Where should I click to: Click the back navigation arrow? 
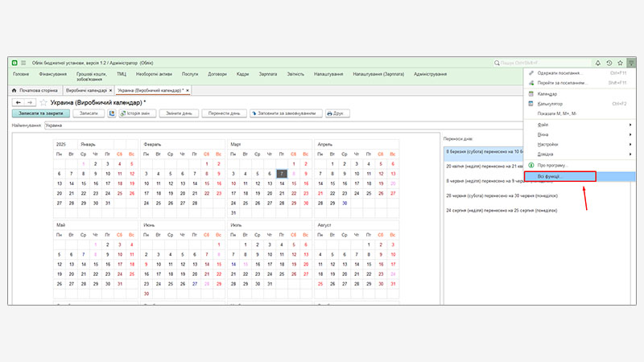(x=18, y=103)
